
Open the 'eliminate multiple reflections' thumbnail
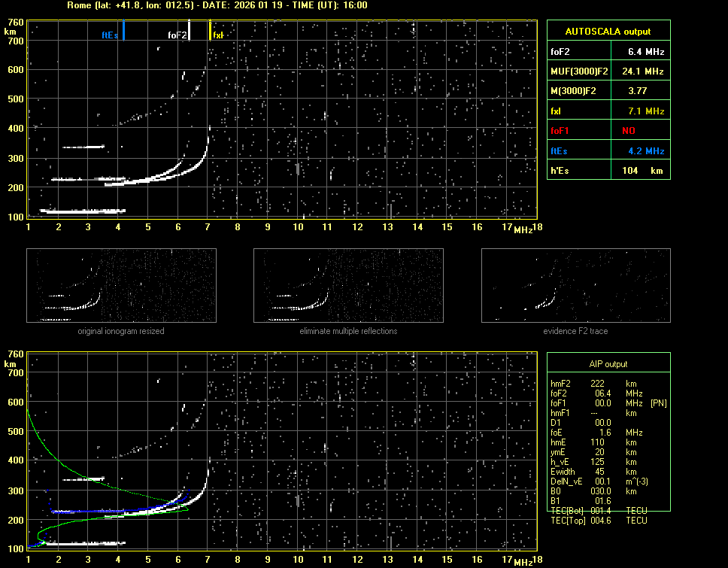coord(348,286)
